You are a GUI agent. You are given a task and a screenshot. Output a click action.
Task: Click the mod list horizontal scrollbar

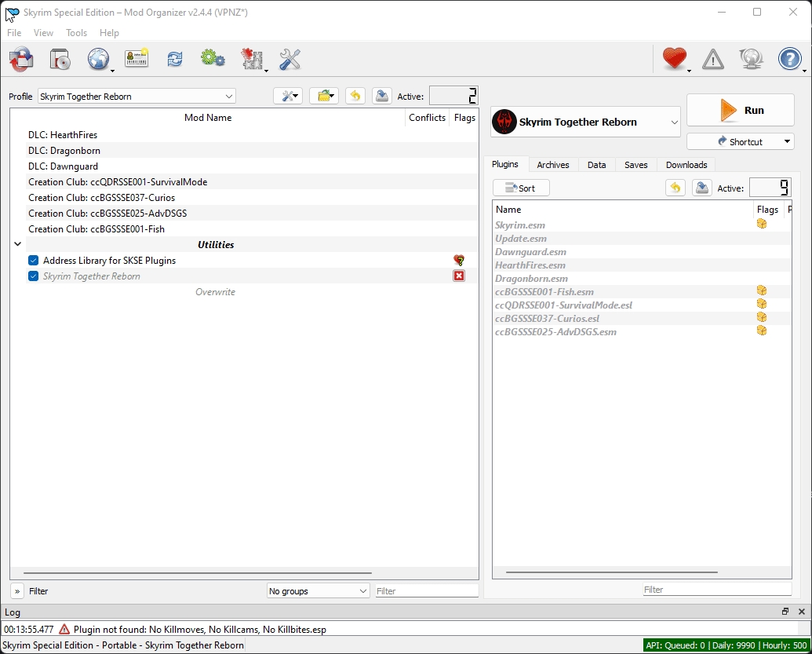point(197,574)
